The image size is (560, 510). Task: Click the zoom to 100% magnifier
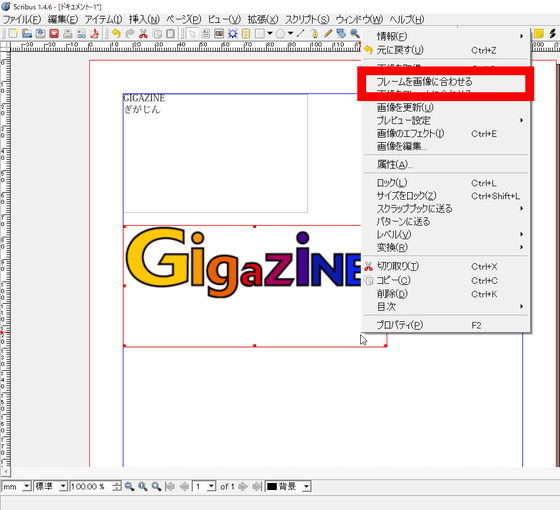143,486
